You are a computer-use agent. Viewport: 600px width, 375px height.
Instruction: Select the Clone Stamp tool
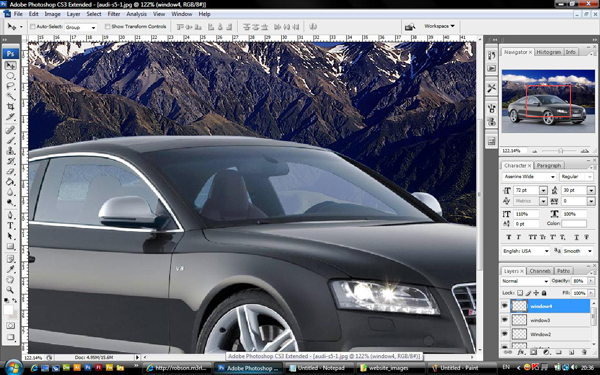[x=10, y=150]
